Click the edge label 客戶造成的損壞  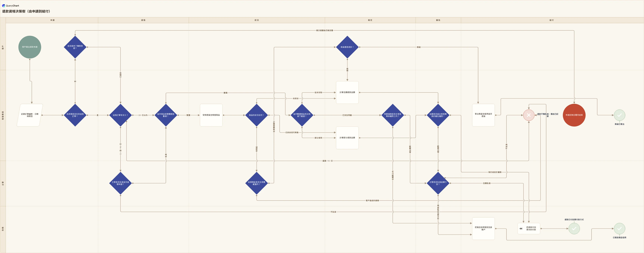tap(372, 201)
